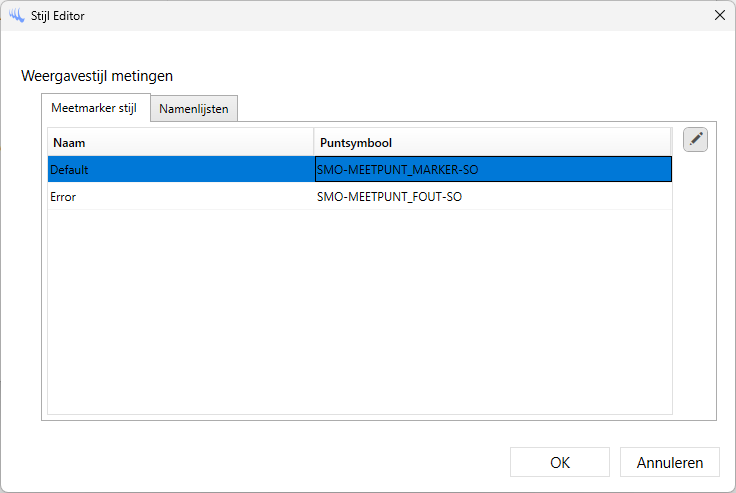Click the SMO-MEETPUNT_FOUT-SO cell
This screenshot has width=736, height=493.
(492, 197)
